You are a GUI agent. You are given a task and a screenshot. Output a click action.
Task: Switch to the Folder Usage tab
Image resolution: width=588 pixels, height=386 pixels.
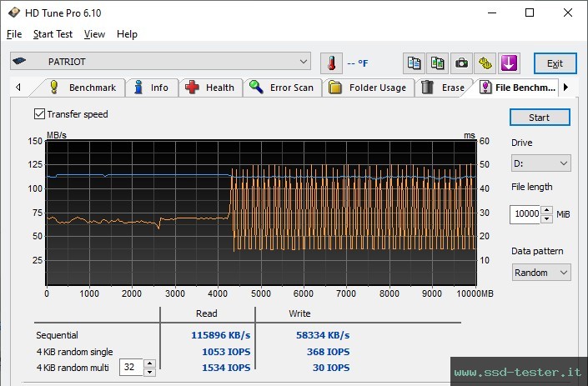click(368, 88)
